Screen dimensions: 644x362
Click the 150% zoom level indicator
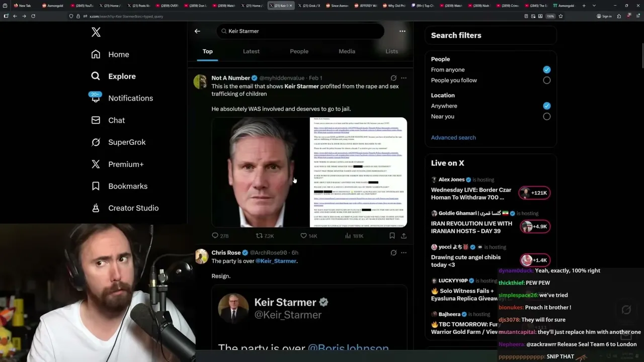pyautogui.click(x=550, y=16)
